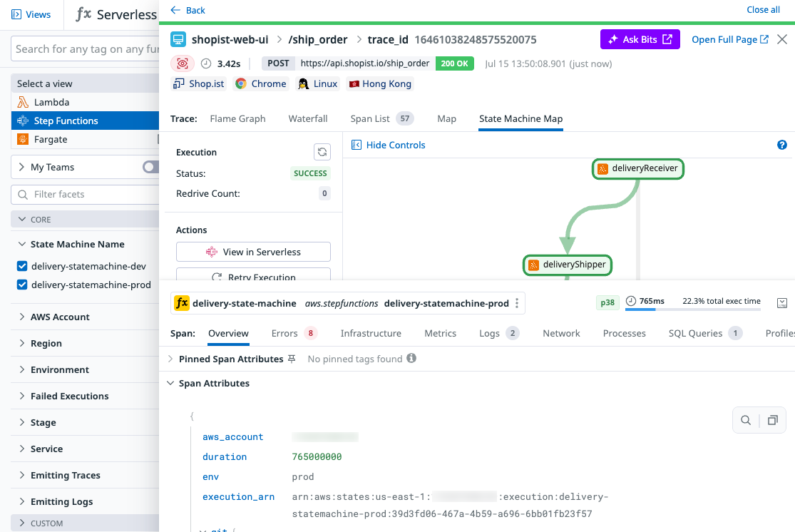Click the tag search input field
Image resolution: width=795 pixels, height=532 pixels.
click(85, 48)
